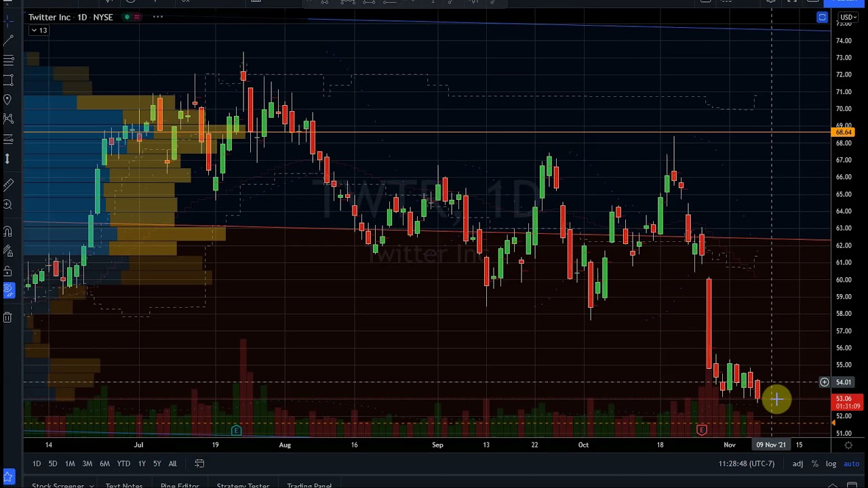Select the rectangle shapes tool

click(x=8, y=80)
